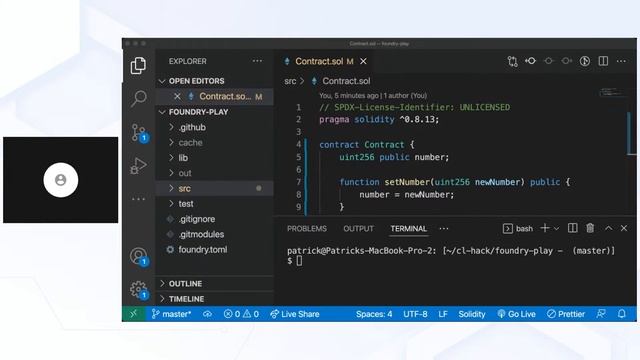Start Live Share session
The width and height of the screenshot is (640, 360).
tap(295, 314)
